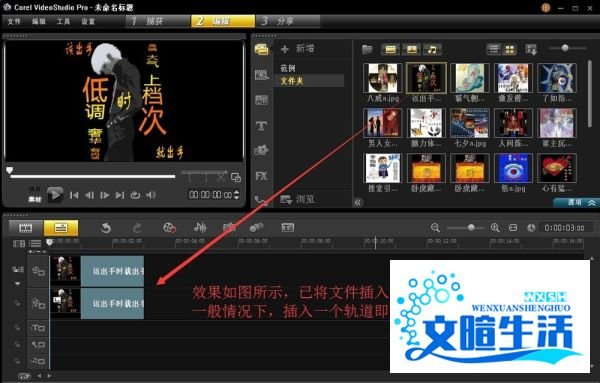Viewport: 600px width, 383px height.
Task: Open the sort clips in library menu
Action: click(531, 49)
